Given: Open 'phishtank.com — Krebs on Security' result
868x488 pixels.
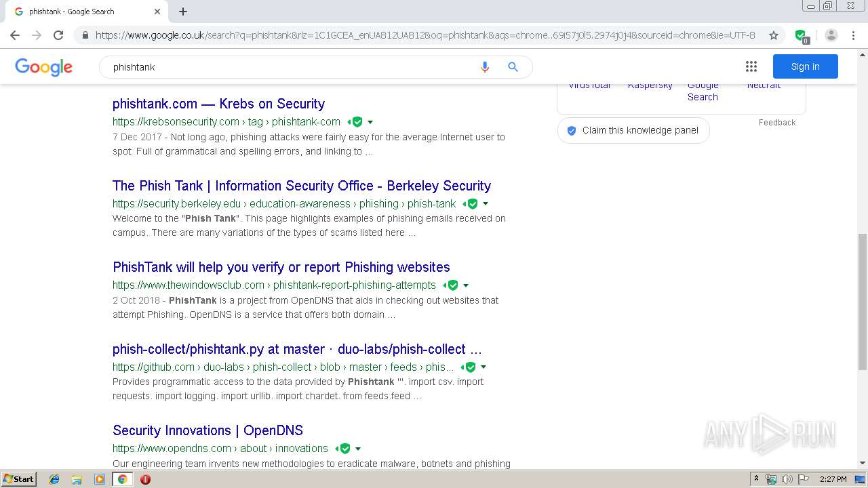Looking at the screenshot, I should pos(218,104).
